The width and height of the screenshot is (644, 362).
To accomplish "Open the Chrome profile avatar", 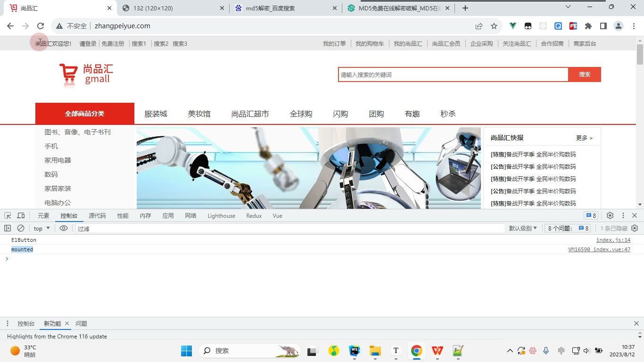I will pyautogui.click(x=619, y=26).
